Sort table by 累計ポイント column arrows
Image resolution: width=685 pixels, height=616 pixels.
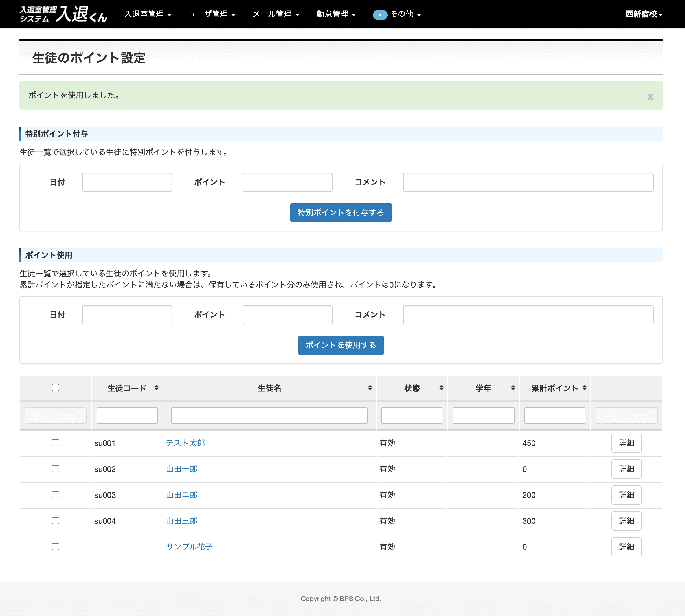coord(585,388)
